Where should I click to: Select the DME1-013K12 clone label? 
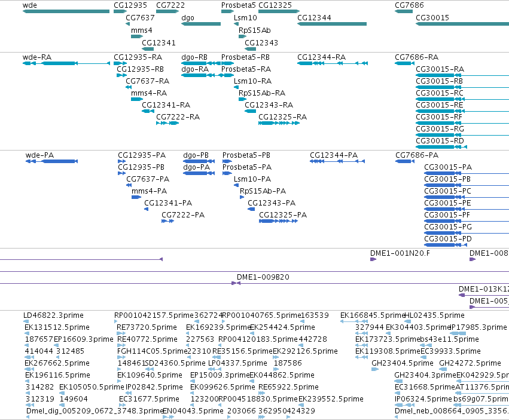[484, 289]
